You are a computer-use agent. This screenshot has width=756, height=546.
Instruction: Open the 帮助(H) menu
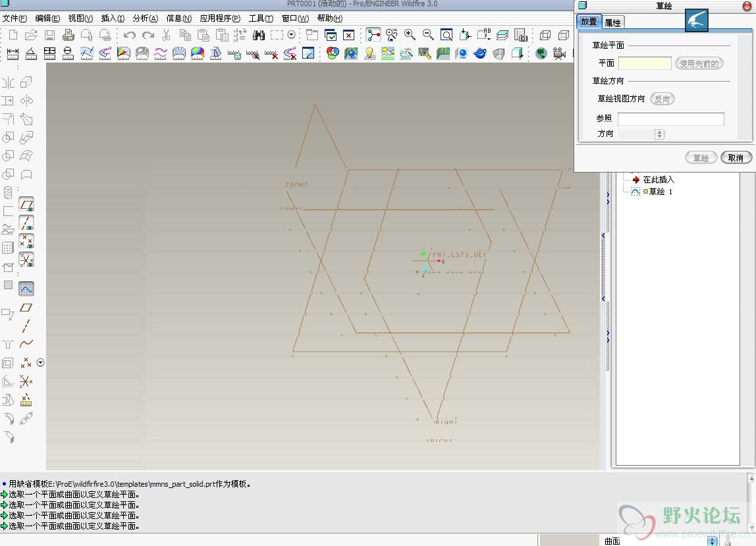[x=330, y=18]
